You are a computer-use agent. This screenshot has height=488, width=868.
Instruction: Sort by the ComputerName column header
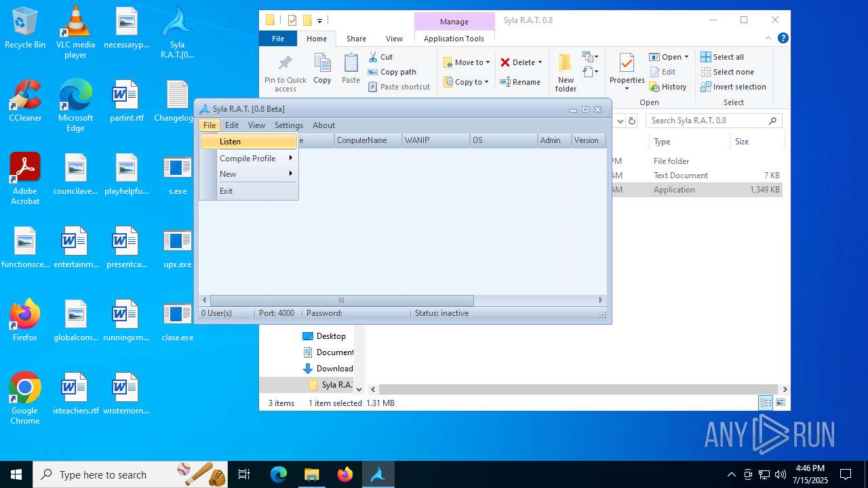pyautogui.click(x=368, y=140)
